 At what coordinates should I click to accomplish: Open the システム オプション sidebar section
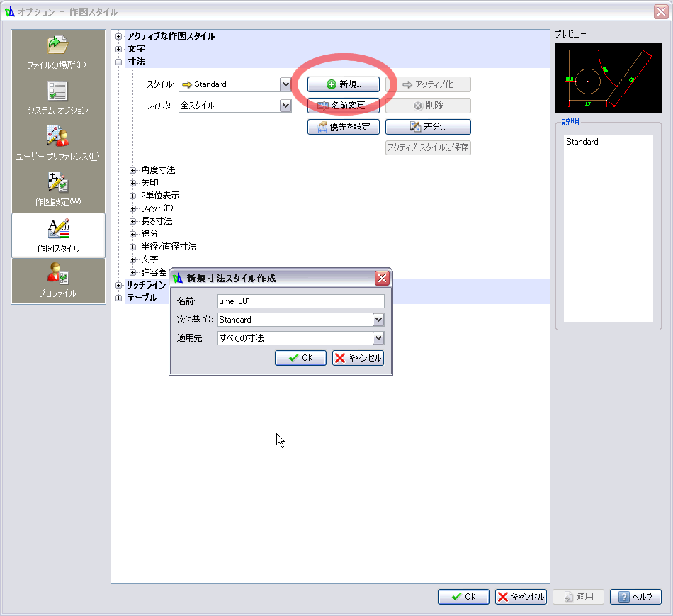coord(57,99)
